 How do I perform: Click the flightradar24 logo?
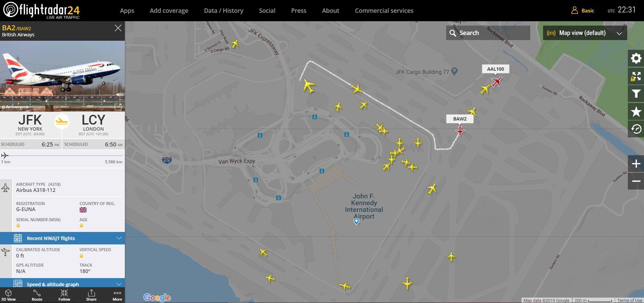point(42,10)
